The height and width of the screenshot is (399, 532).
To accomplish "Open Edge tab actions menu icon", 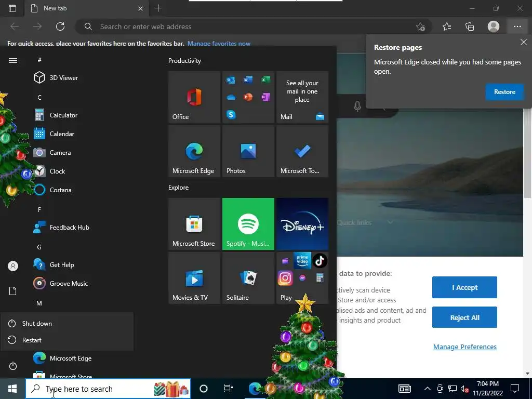I will [x=12, y=8].
